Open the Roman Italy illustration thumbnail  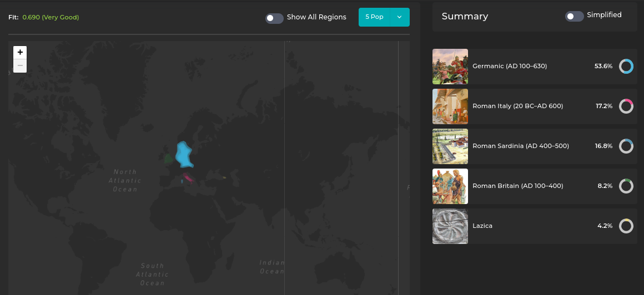pyautogui.click(x=450, y=106)
